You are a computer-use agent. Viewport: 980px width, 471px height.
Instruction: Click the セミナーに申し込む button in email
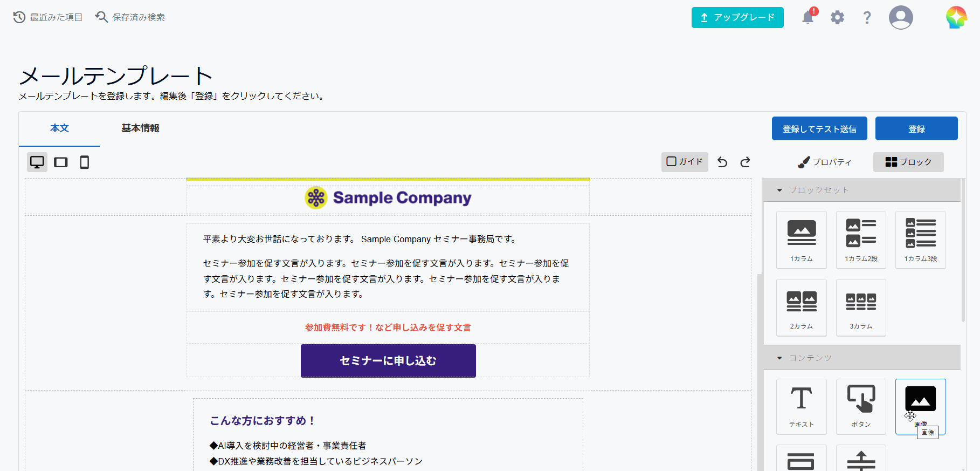pos(388,360)
